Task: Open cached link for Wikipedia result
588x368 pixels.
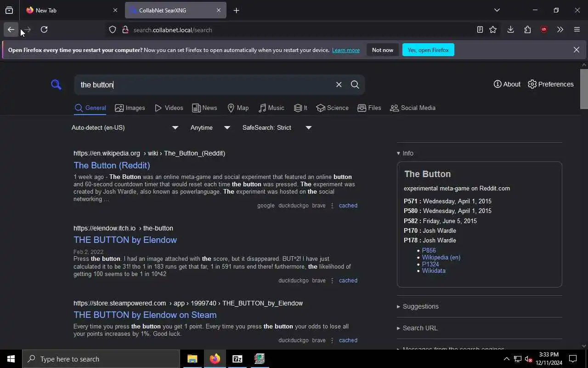Action: (348, 206)
